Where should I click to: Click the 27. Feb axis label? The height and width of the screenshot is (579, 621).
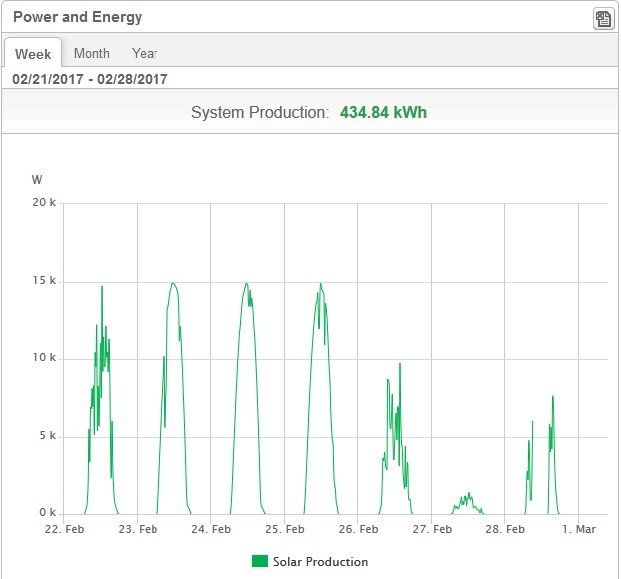432,529
